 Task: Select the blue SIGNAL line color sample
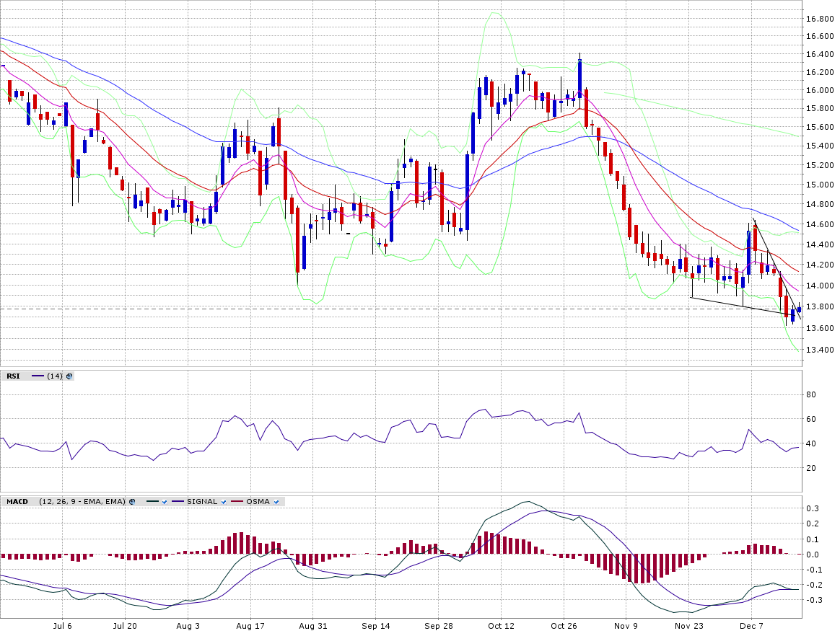click(178, 501)
